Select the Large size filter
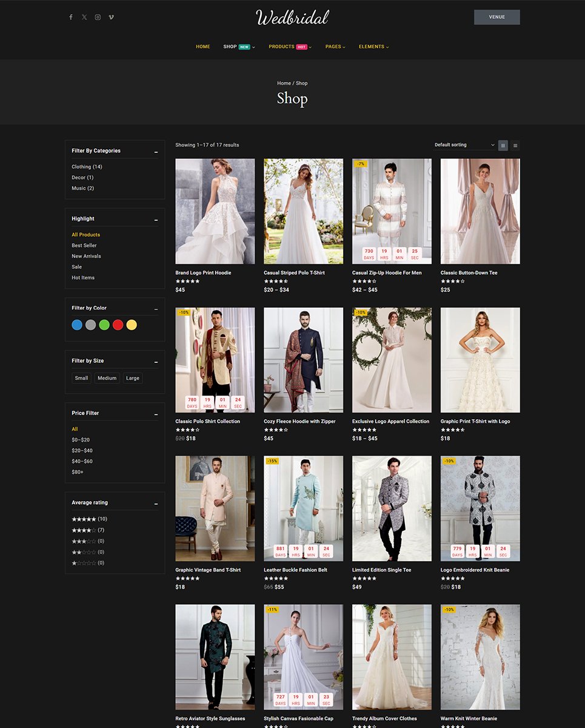The image size is (585, 728). (x=133, y=378)
